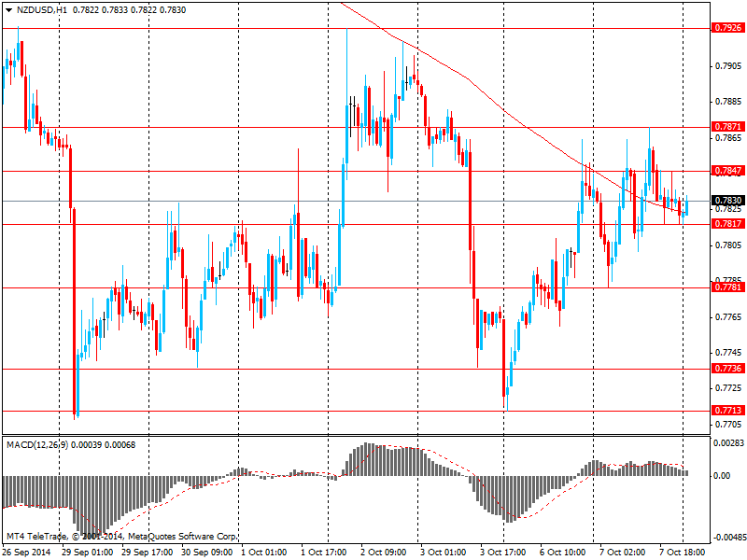Click the 0.00283 MACD scale value
This screenshot has height=560, width=747.
pyautogui.click(x=727, y=444)
